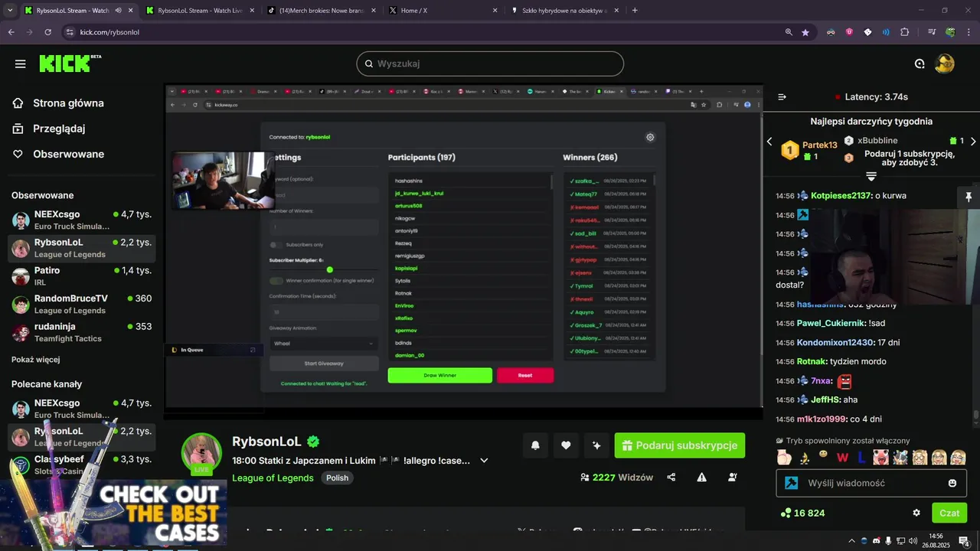
Task: Open RandomBruceTV channel
Action: pos(82,304)
